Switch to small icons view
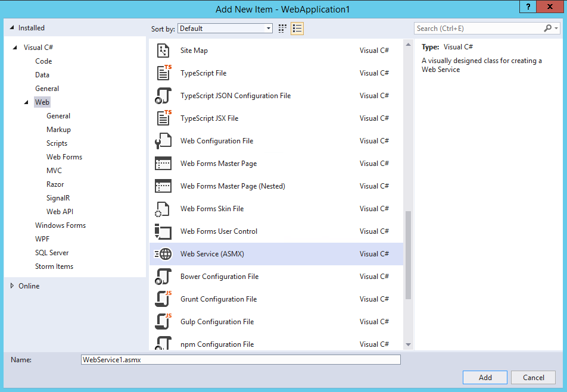This screenshot has width=567, height=392. pyautogui.click(x=282, y=29)
